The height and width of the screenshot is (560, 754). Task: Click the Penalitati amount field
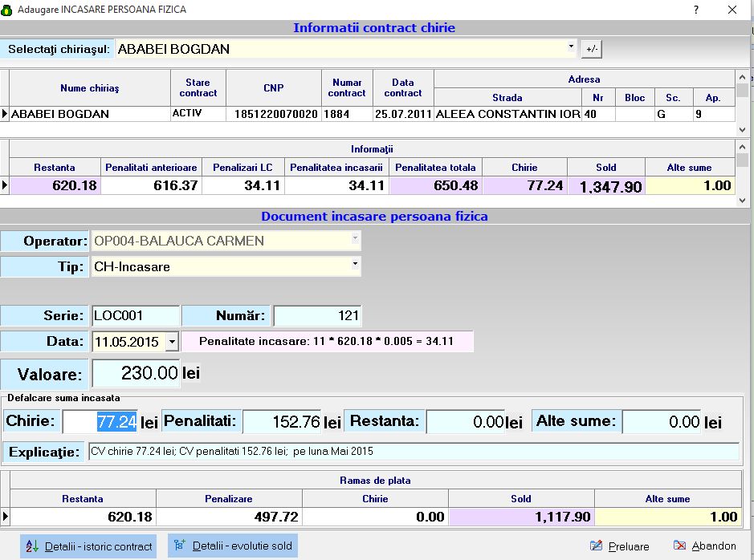[x=281, y=422]
